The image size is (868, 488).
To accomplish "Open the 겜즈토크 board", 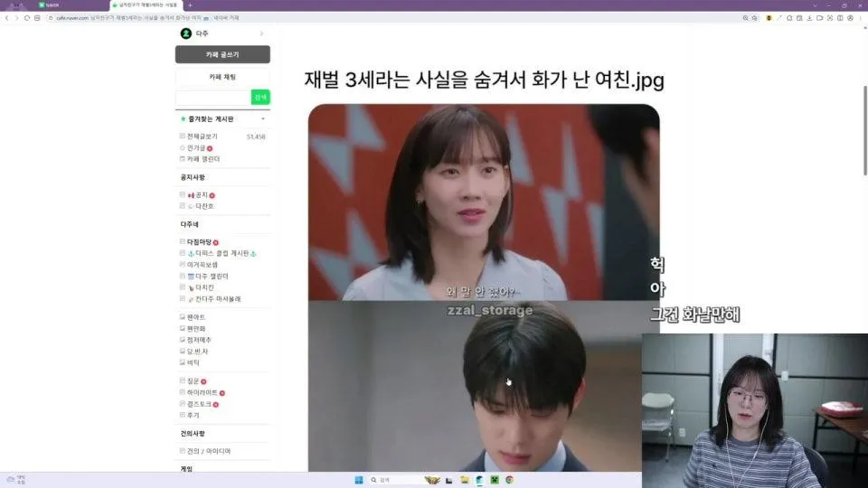I will pos(199,404).
